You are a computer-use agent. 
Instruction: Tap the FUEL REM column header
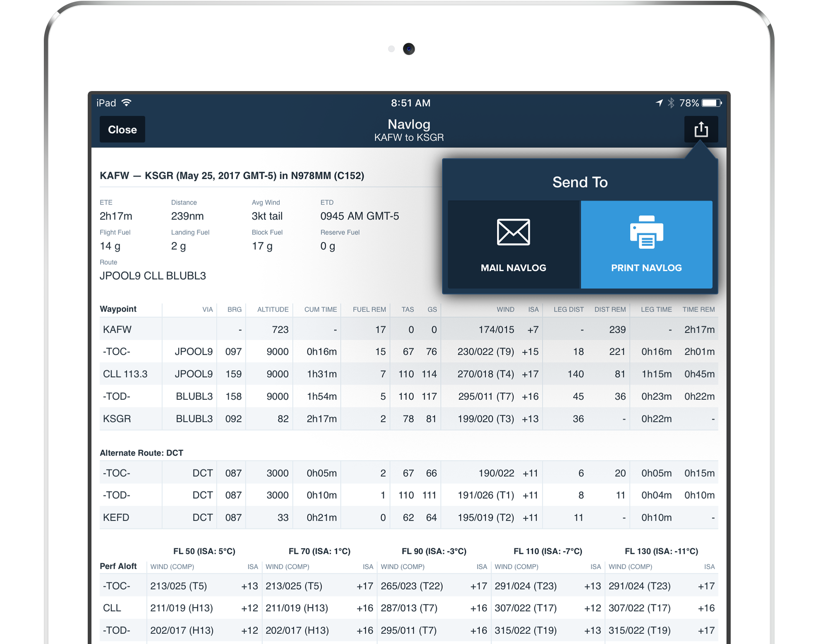(x=369, y=309)
